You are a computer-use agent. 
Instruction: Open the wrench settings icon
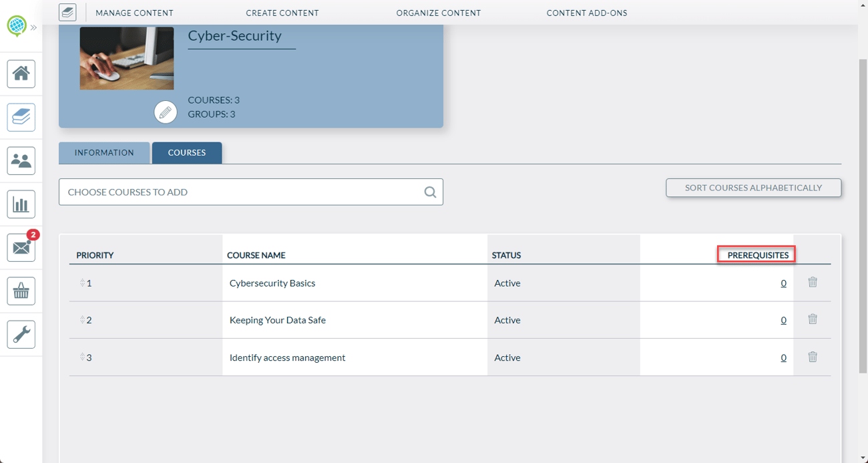[21, 335]
